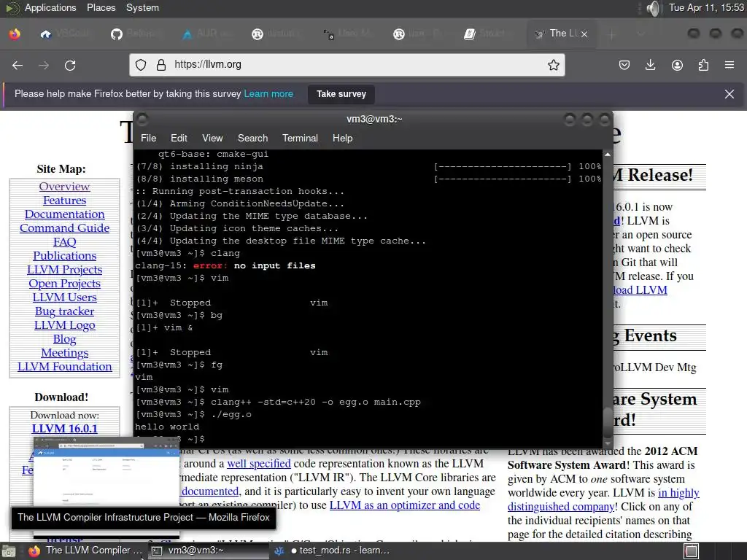The image size is (747, 560).
Task: Open the LLVM Users link
Action: tap(64, 297)
